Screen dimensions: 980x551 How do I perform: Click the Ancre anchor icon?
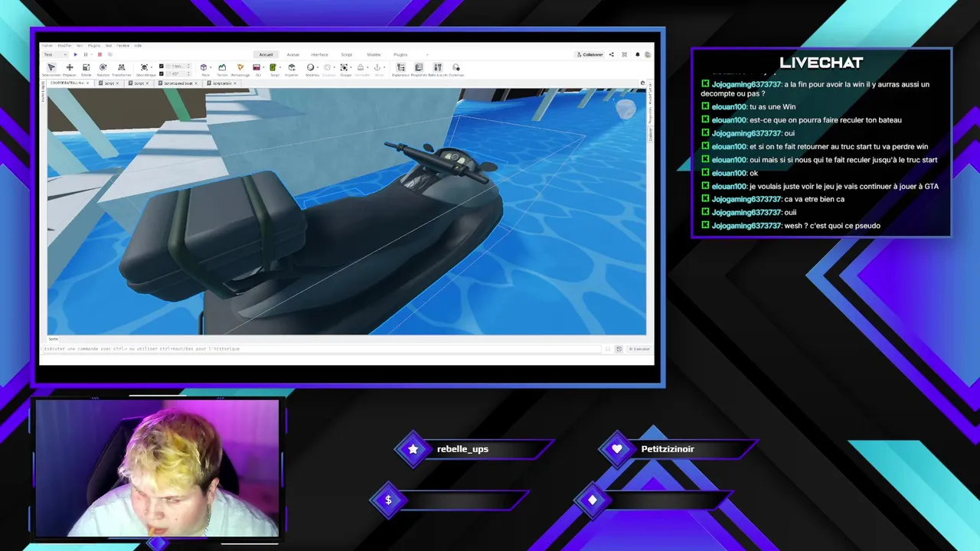pyautogui.click(x=377, y=67)
